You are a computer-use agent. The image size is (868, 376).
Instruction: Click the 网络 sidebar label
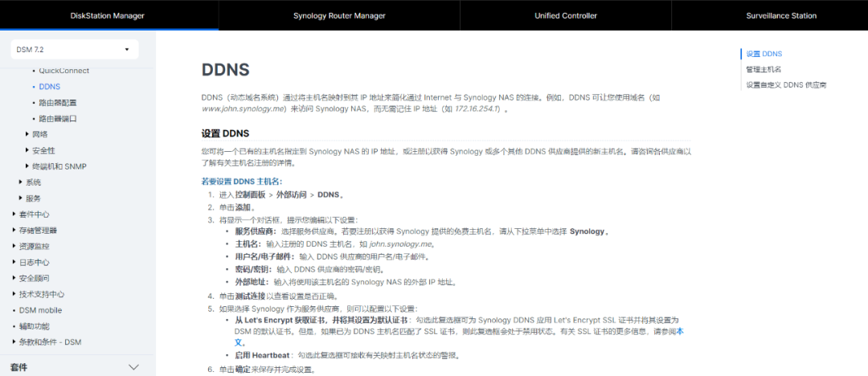click(x=40, y=134)
